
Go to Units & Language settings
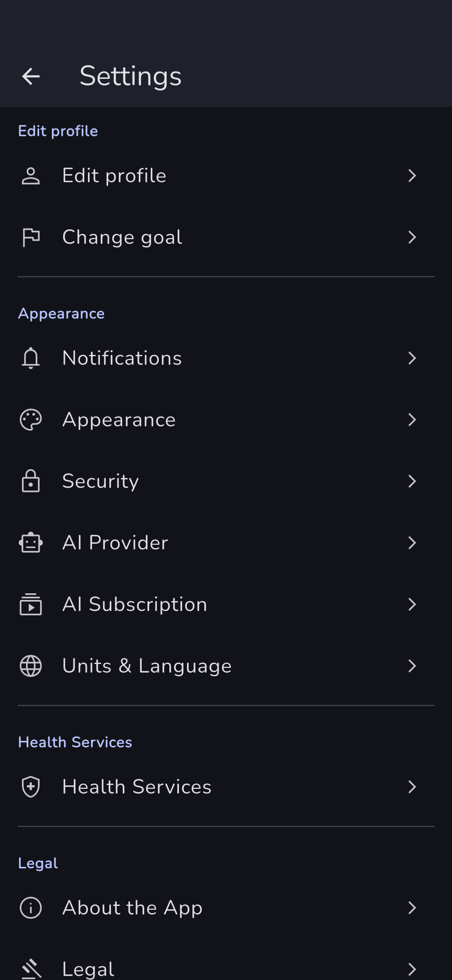point(147,666)
